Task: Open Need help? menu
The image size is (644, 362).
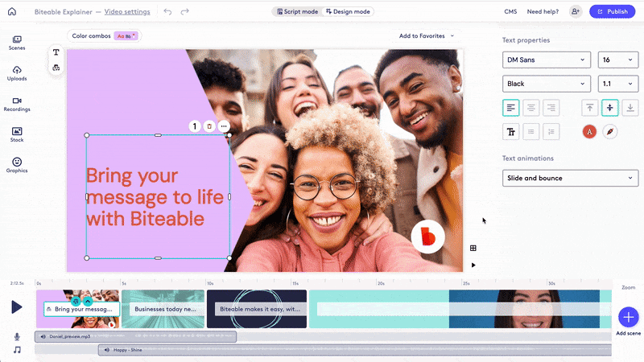Action: (x=543, y=11)
